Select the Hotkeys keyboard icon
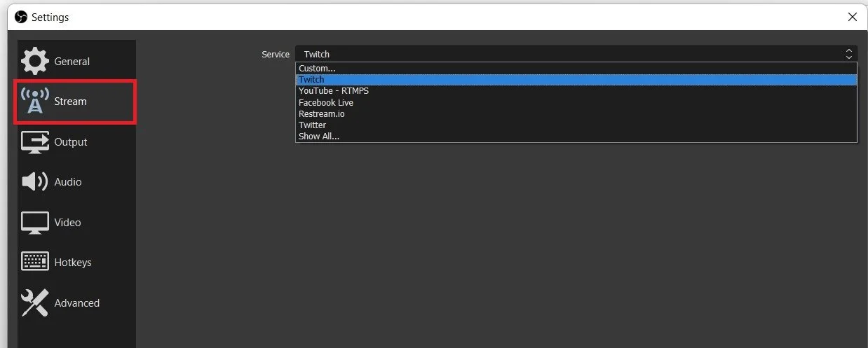Image resolution: width=868 pixels, height=348 pixels. [x=35, y=263]
